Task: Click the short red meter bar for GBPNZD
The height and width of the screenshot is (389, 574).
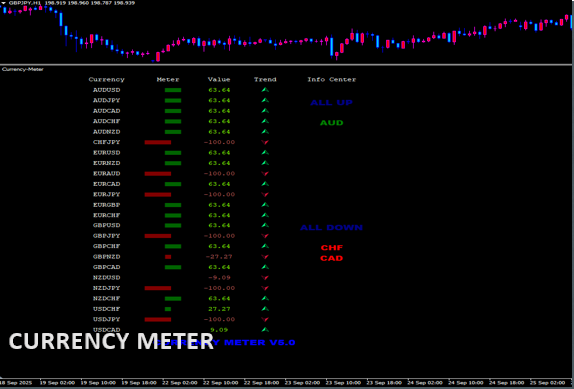Action: [x=168, y=257]
